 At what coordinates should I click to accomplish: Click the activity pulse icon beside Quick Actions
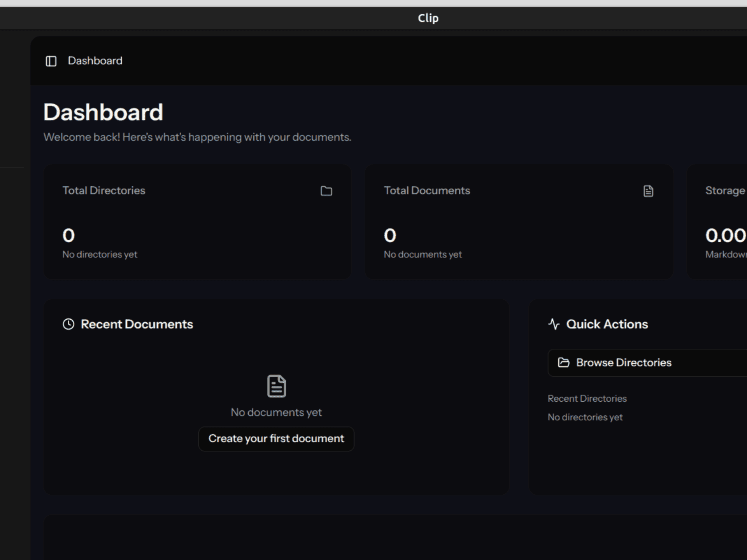(x=554, y=324)
